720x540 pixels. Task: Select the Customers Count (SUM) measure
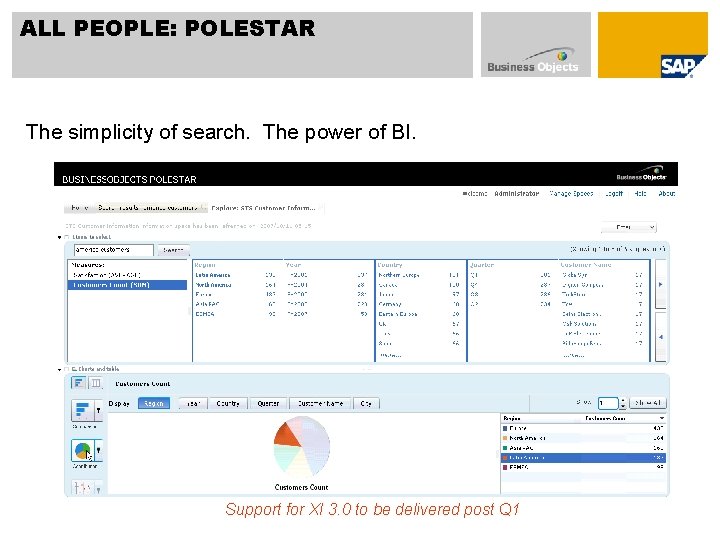pyautogui.click(x=128, y=285)
